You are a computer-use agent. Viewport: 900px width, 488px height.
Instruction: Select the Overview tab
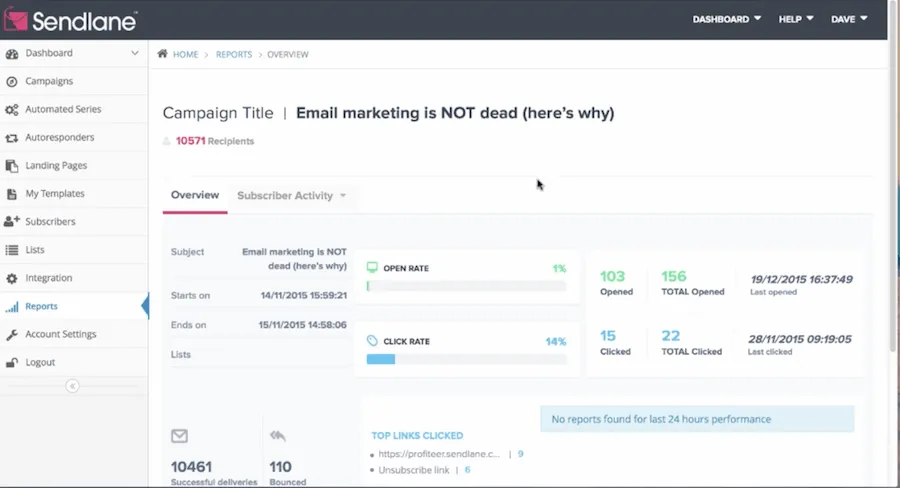195,195
